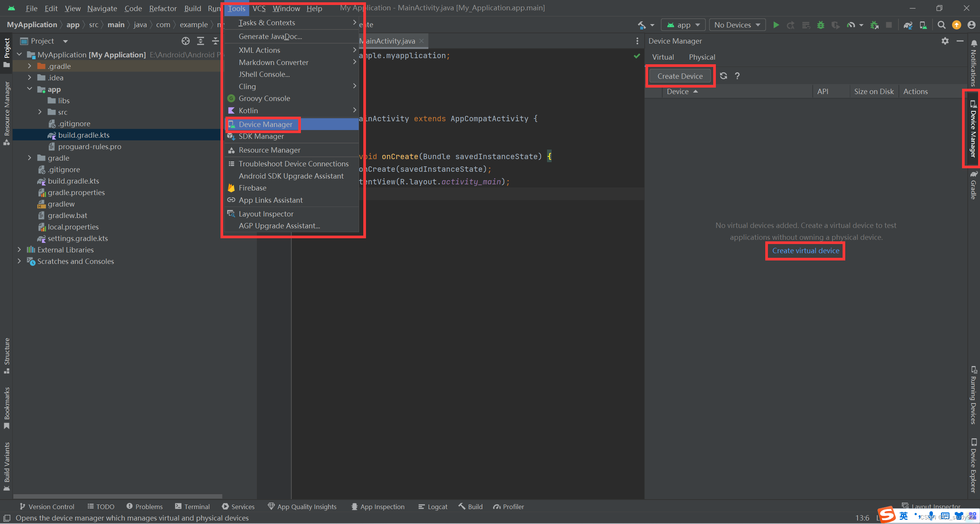Start debugging with the Debug bug icon
Viewport: 980px width, 524px height.
coord(820,25)
